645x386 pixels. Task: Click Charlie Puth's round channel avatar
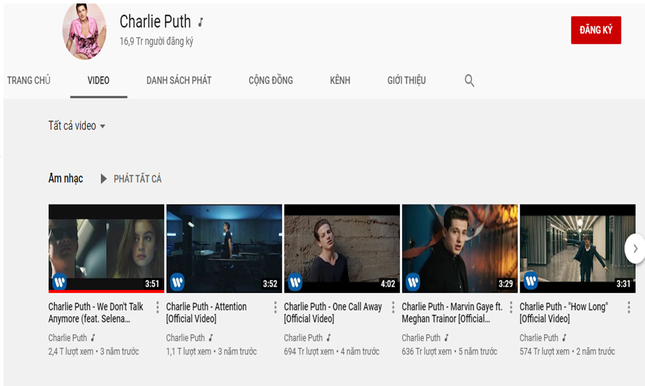84,31
